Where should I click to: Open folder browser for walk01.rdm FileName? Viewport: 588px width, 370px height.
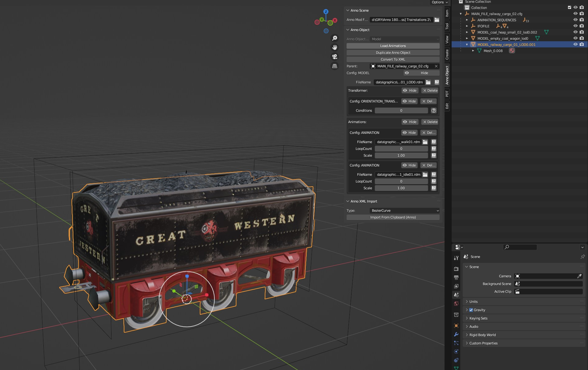pyautogui.click(x=425, y=142)
